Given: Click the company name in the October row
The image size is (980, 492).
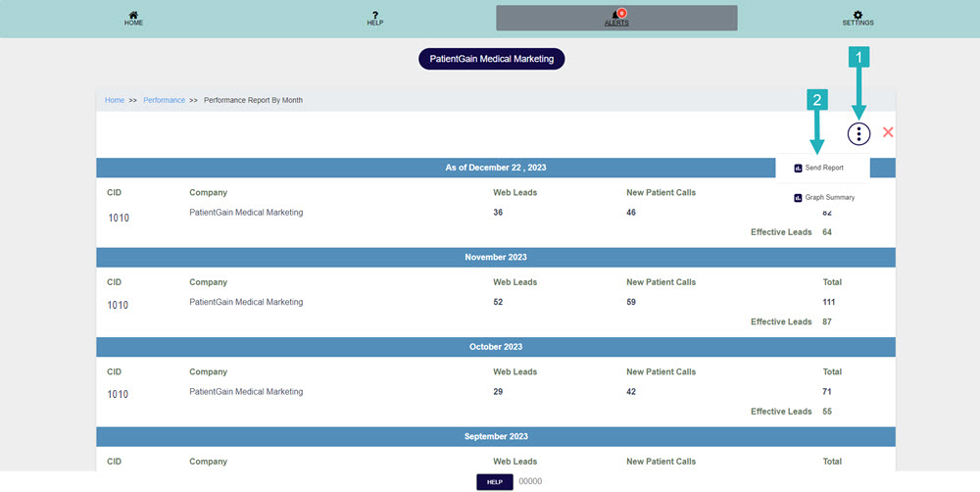Looking at the screenshot, I should [246, 392].
